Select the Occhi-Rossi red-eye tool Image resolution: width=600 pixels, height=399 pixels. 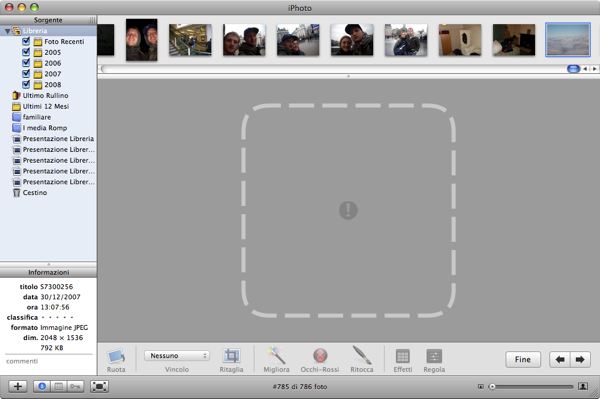(320, 360)
